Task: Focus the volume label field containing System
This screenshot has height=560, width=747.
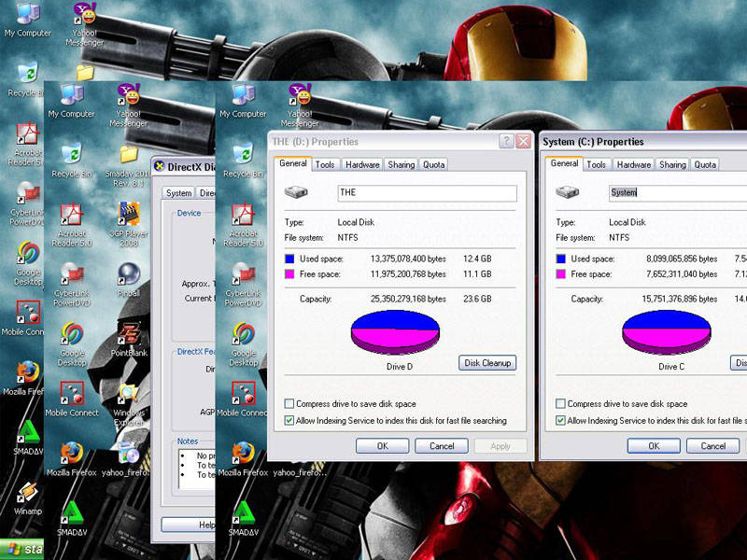Action: click(x=678, y=193)
